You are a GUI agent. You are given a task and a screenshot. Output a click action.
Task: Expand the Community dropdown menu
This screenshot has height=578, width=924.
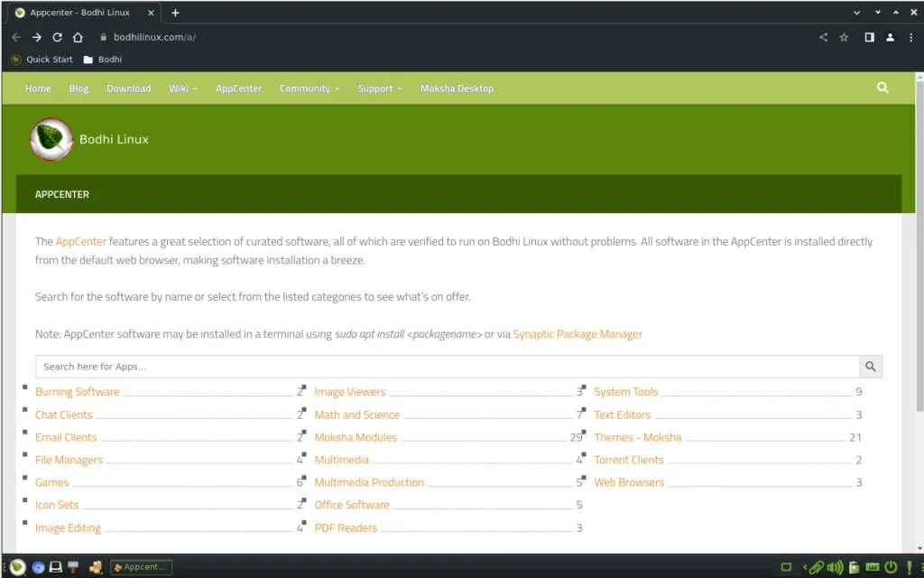pyautogui.click(x=310, y=89)
